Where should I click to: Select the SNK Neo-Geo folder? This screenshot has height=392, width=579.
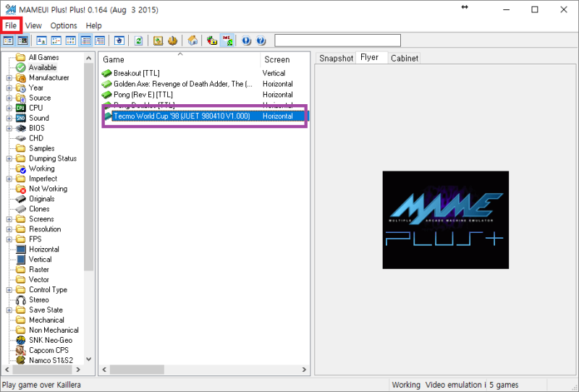click(x=51, y=341)
